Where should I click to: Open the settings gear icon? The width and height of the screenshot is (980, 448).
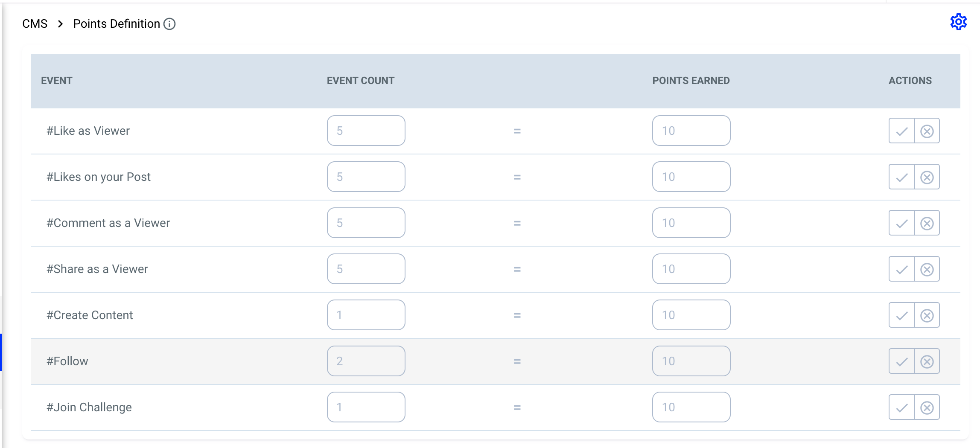(958, 22)
